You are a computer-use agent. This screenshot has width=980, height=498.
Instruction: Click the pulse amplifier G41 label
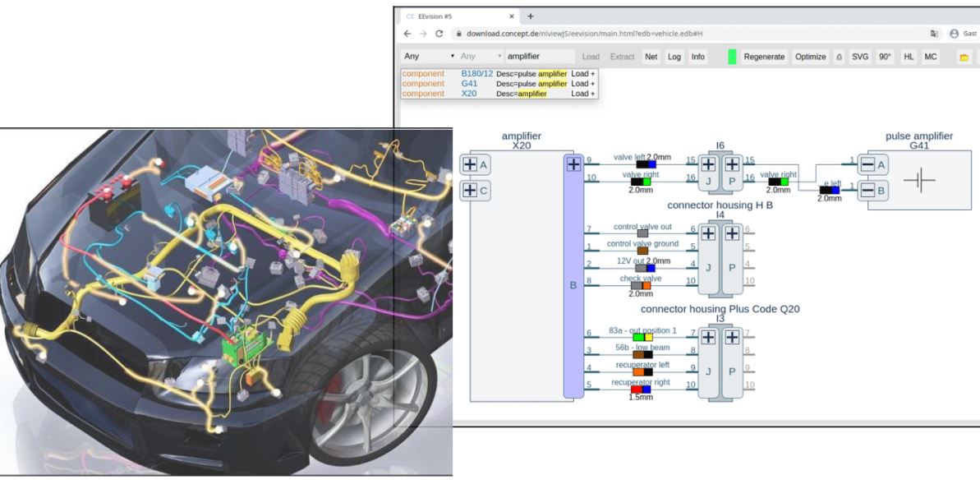918,141
